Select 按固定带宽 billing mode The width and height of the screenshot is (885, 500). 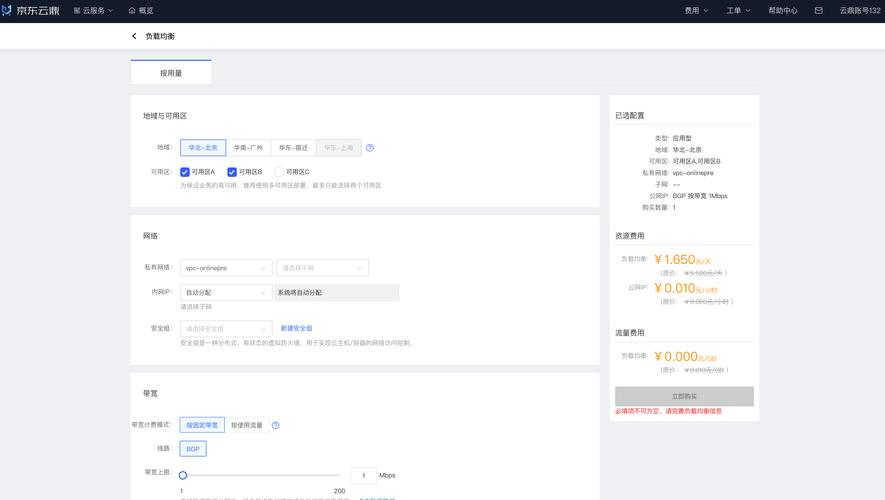click(x=202, y=425)
